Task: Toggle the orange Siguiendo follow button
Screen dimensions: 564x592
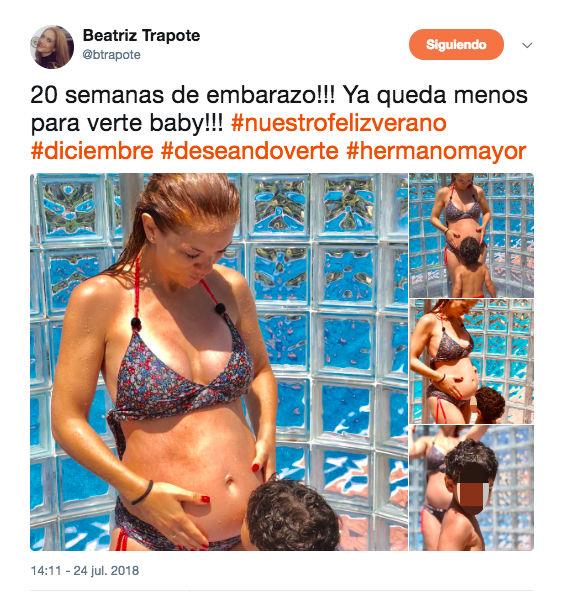Action: pyautogui.click(x=456, y=45)
